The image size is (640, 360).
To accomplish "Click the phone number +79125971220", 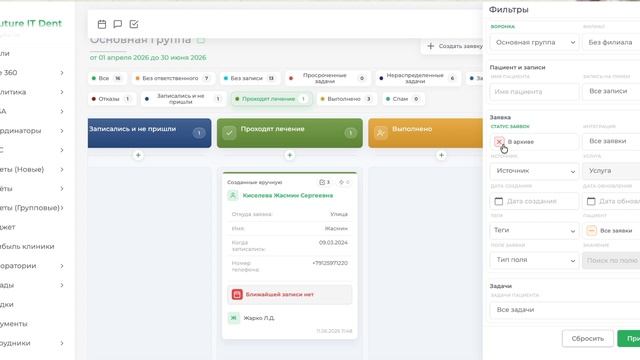I will point(330,263).
